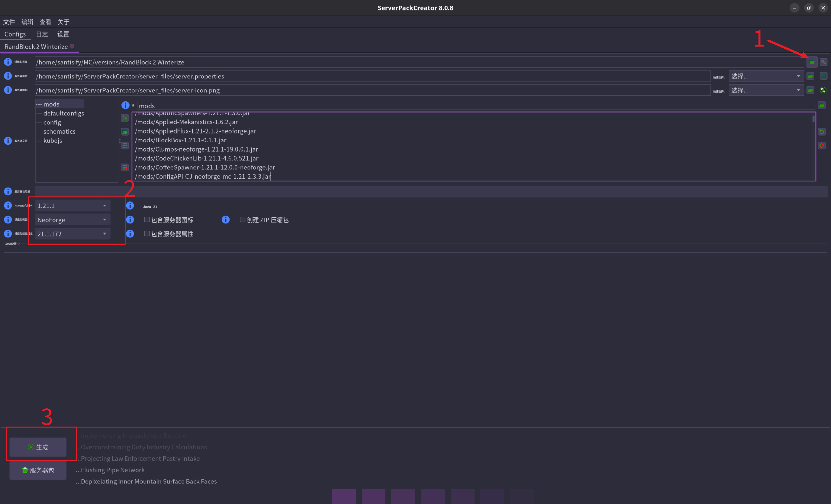Click the round icon beside server-icon.png row
Screen dimensions: 831x504
tap(823, 90)
